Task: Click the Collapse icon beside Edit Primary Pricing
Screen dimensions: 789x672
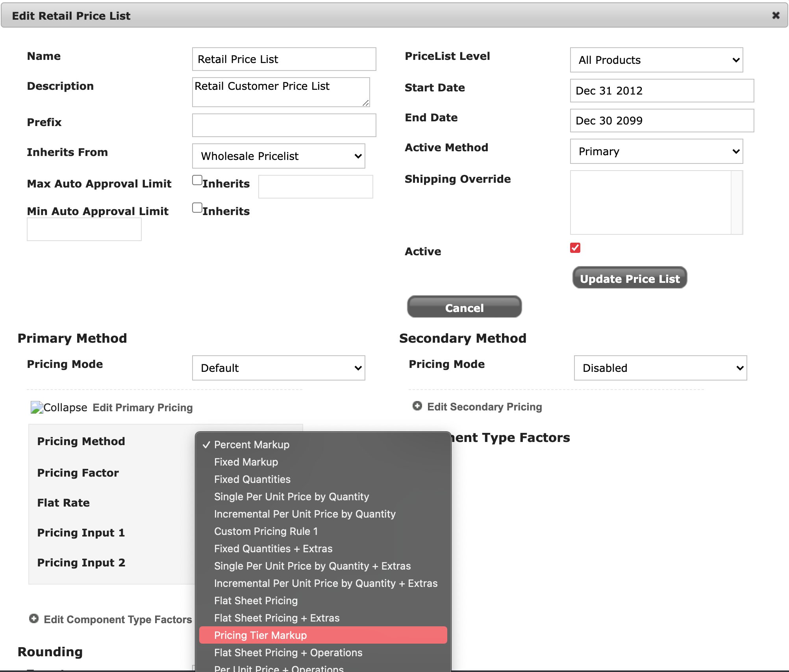Action: pos(37,407)
